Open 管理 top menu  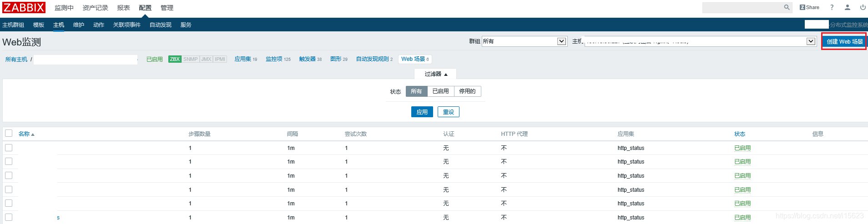167,8
